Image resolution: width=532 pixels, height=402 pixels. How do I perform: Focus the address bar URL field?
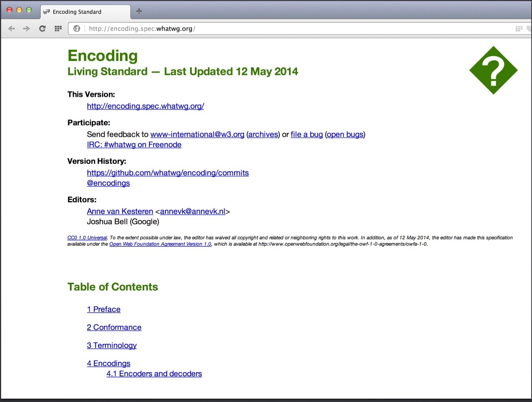tap(298, 29)
